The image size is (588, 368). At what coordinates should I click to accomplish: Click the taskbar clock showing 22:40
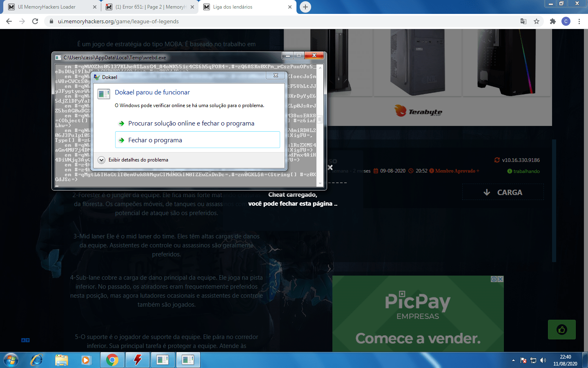(565, 360)
